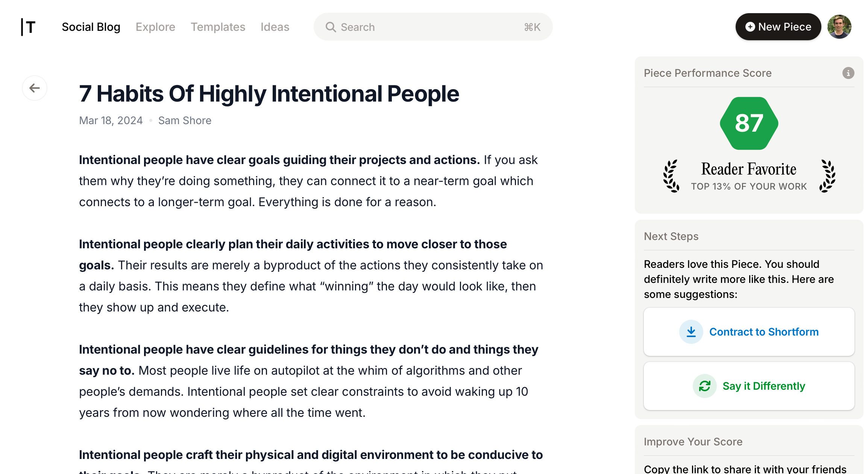The width and height of the screenshot is (868, 474).
Task: Select the Ideas menu item
Action: click(x=275, y=26)
